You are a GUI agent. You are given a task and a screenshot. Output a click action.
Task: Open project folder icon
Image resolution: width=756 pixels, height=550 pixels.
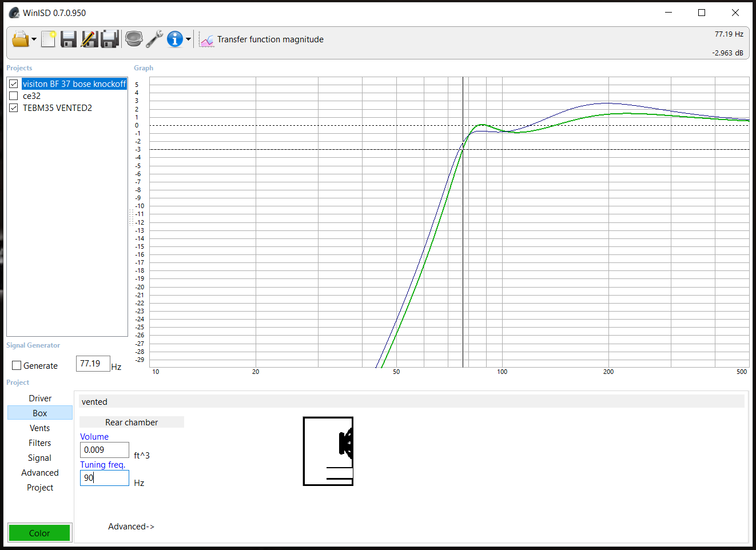[20, 39]
